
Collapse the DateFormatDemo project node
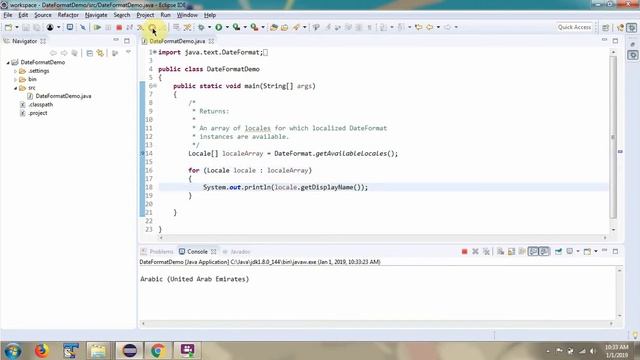[8, 62]
